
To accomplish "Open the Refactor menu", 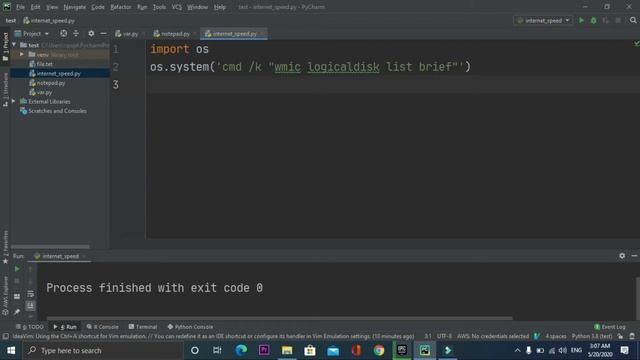I will (x=121, y=7).
